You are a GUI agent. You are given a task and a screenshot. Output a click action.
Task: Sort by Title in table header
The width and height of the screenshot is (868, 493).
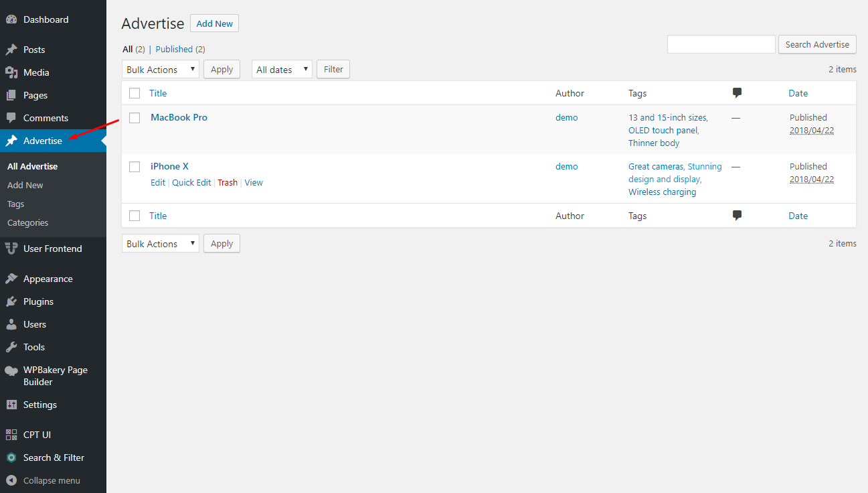[158, 93]
